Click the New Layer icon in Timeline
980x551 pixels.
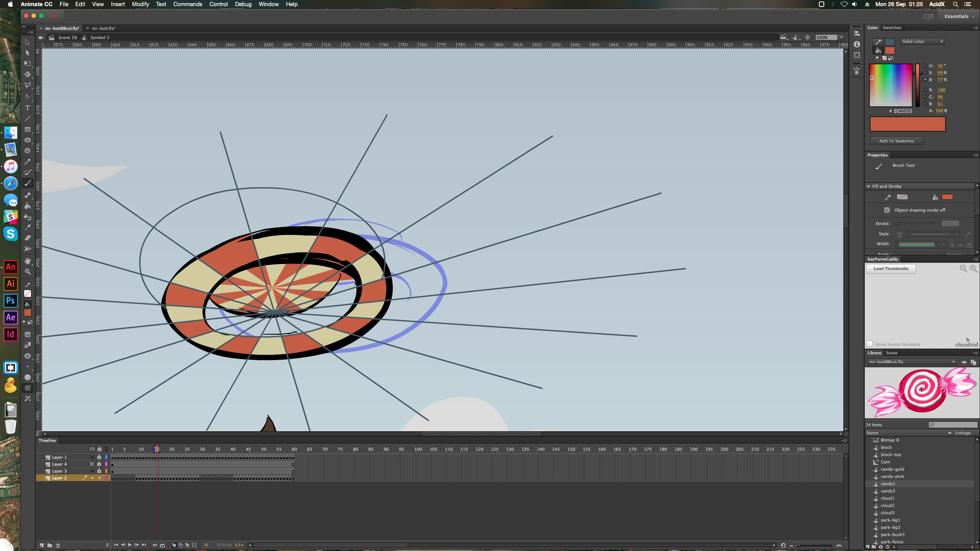pos(42,545)
